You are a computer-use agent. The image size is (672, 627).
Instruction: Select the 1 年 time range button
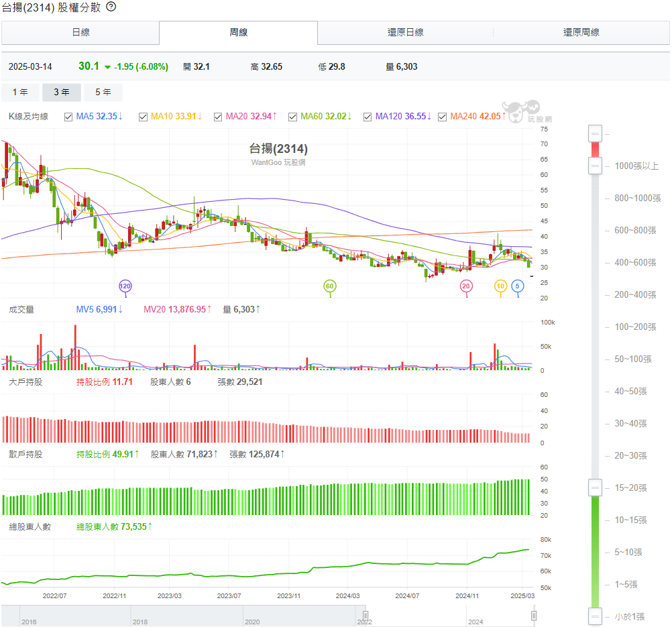point(20,93)
